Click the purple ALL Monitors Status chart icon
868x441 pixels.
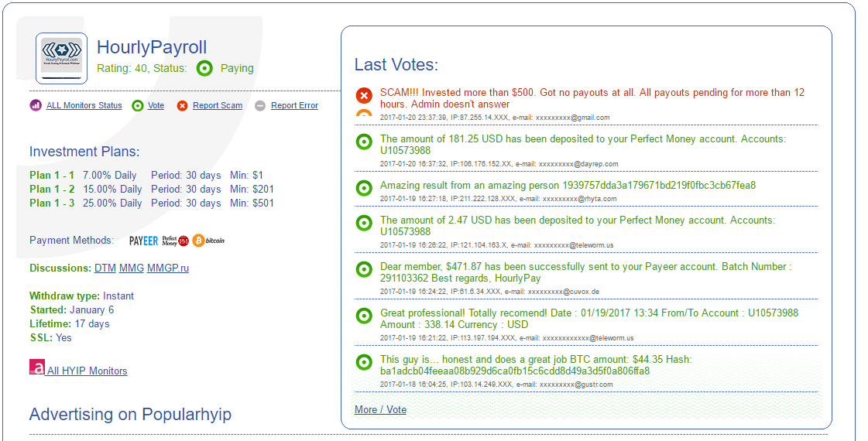coord(36,105)
